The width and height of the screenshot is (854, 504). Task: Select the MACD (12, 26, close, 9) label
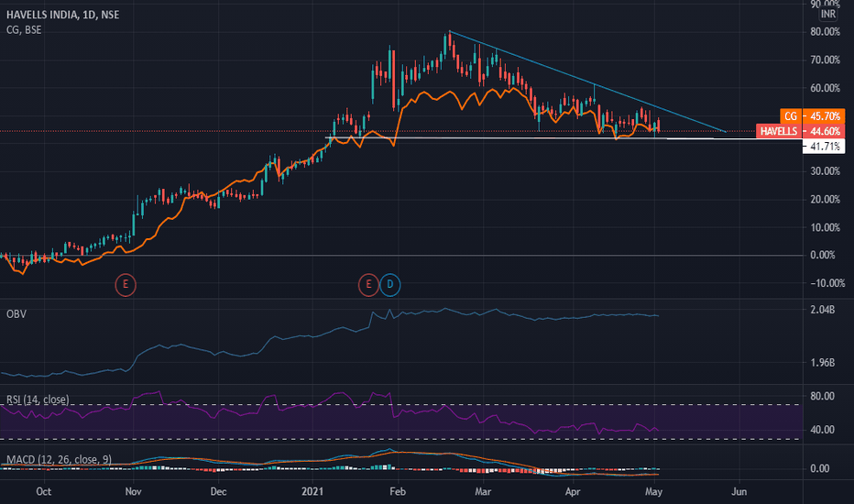click(59, 459)
